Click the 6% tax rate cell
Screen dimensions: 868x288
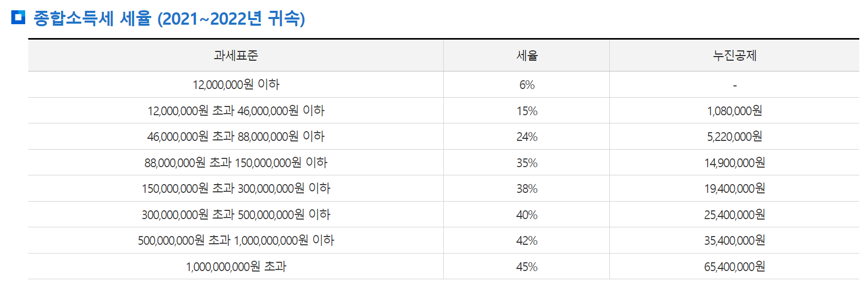click(527, 85)
